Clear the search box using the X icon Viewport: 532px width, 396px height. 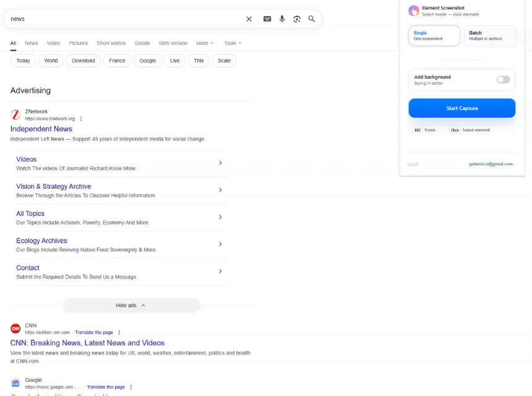249,19
